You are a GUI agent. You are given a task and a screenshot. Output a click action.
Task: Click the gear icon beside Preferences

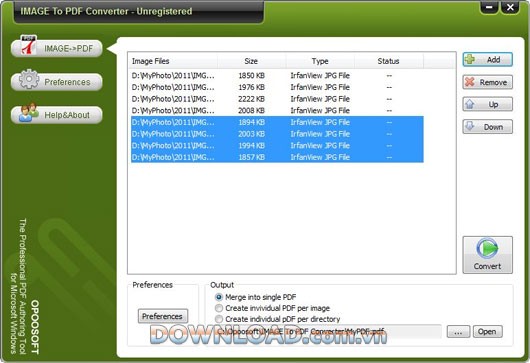tap(29, 79)
